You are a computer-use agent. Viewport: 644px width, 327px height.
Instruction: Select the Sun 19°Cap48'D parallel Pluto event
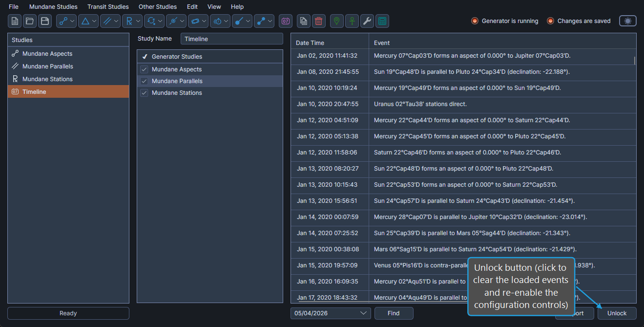coord(462,72)
